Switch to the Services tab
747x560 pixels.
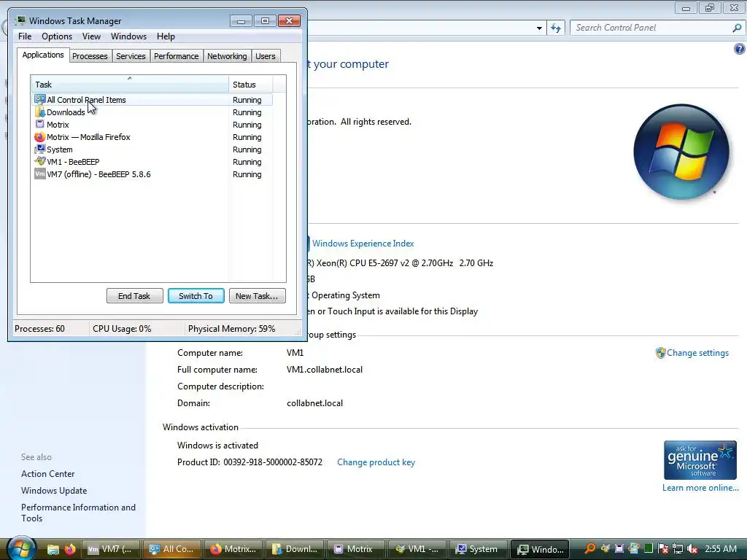[x=131, y=56]
